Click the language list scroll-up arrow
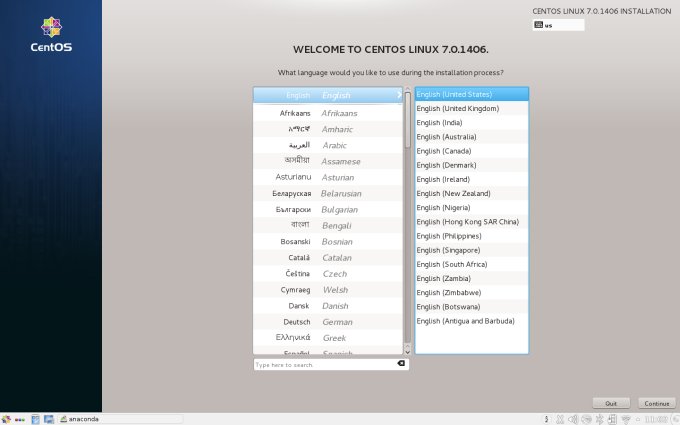Viewport: 680px width, 425px height. [x=407, y=89]
